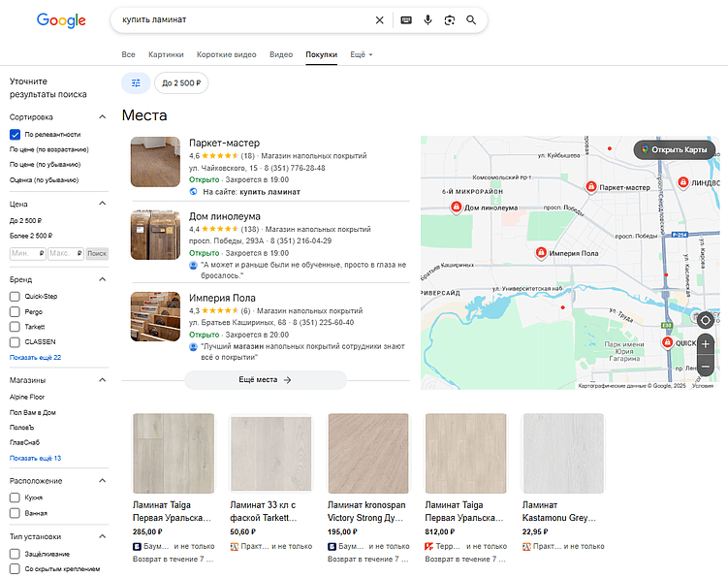Switch to the Картинки tab

pyautogui.click(x=166, y=54)
